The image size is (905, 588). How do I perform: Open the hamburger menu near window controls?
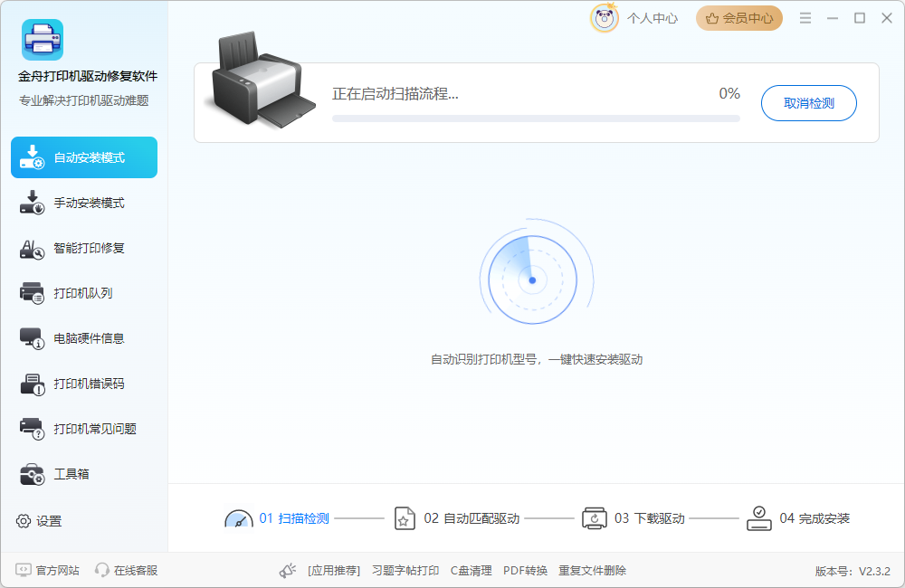(x=805, y=16)
